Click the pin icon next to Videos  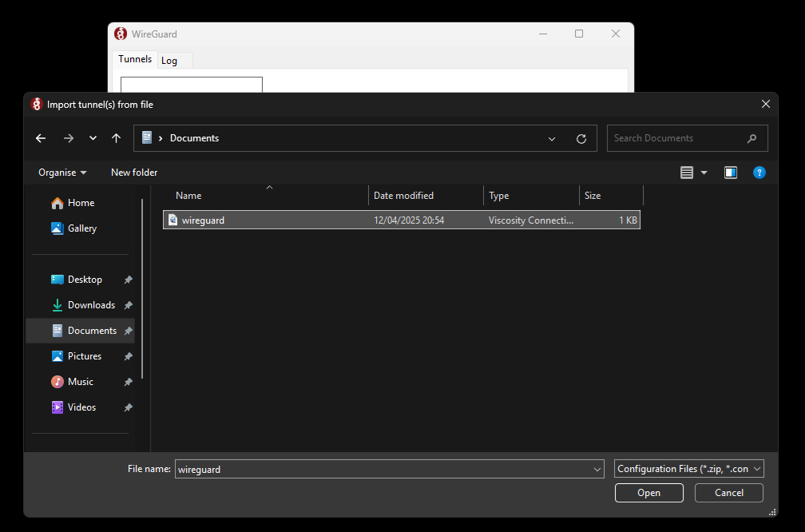[x=128, y=407]
